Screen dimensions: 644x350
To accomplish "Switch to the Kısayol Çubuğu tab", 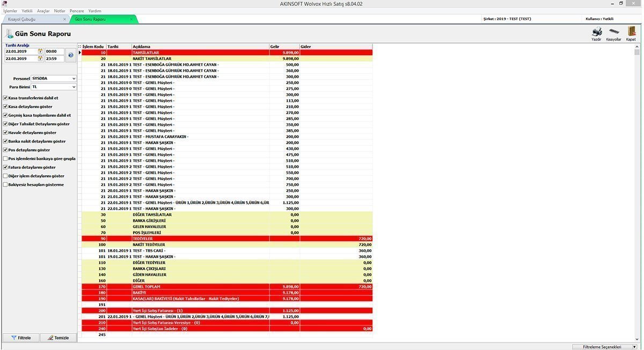I will coord(32,19).
